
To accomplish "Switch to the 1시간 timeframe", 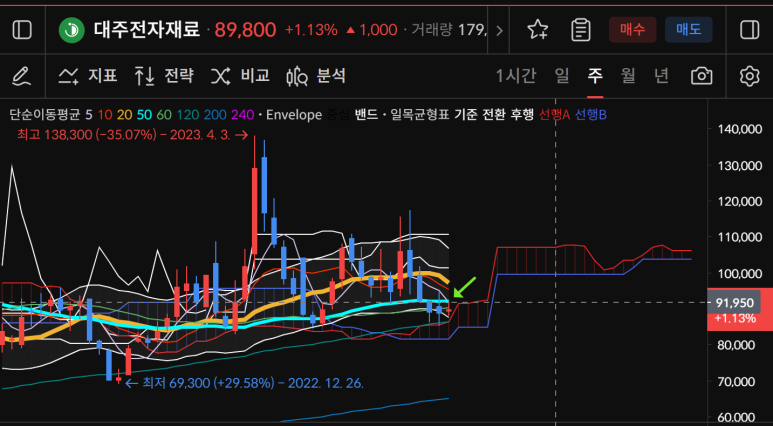I will tap(516, 76).
